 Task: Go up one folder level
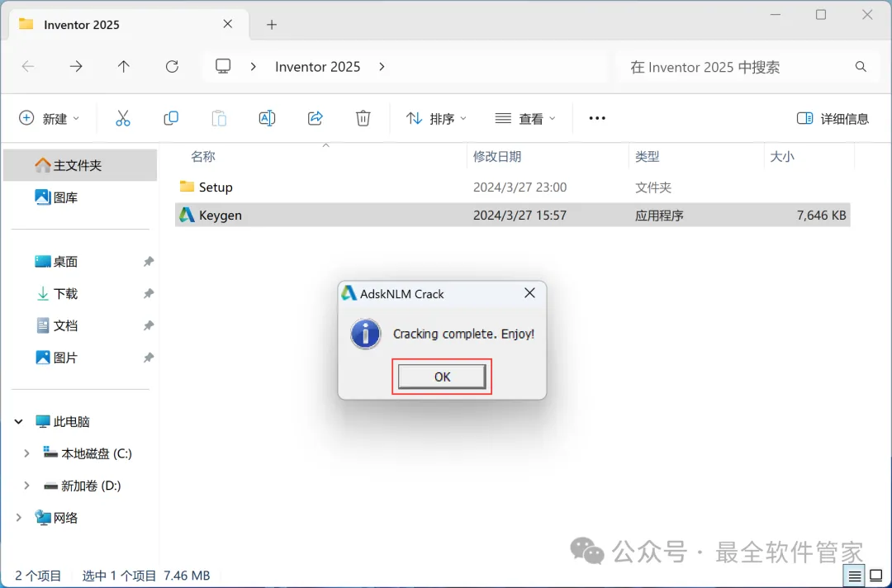pyautogui.click(x=123, y=67)
